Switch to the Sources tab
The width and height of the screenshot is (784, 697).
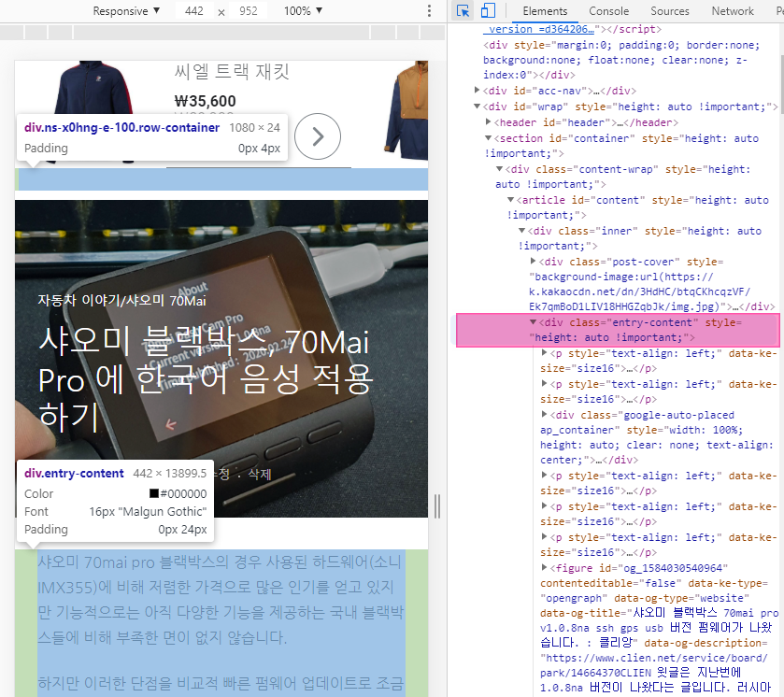click(x=669, y=11)
